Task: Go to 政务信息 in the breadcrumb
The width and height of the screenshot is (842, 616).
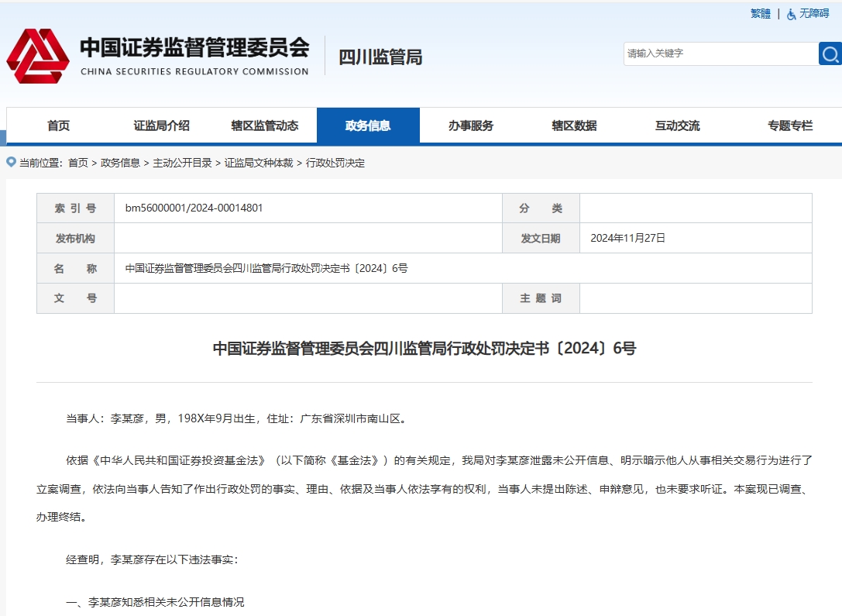Action: (120, 163)
